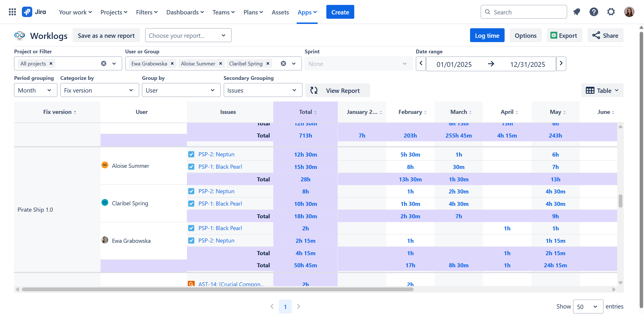Toggle PSP-2 Neptun checkbox for Ewa Grabowska
This screenshot has height=314, width=644.
point(191,240)
